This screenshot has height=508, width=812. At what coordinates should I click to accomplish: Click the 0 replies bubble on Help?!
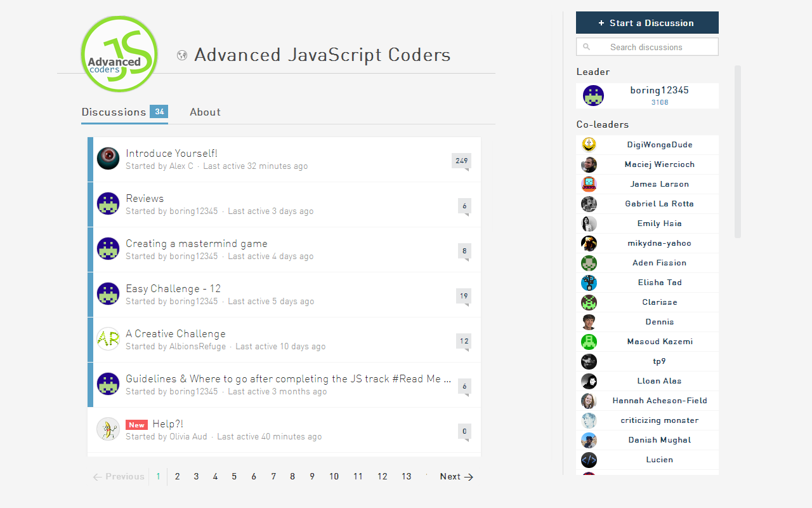[x=464, y=432]
